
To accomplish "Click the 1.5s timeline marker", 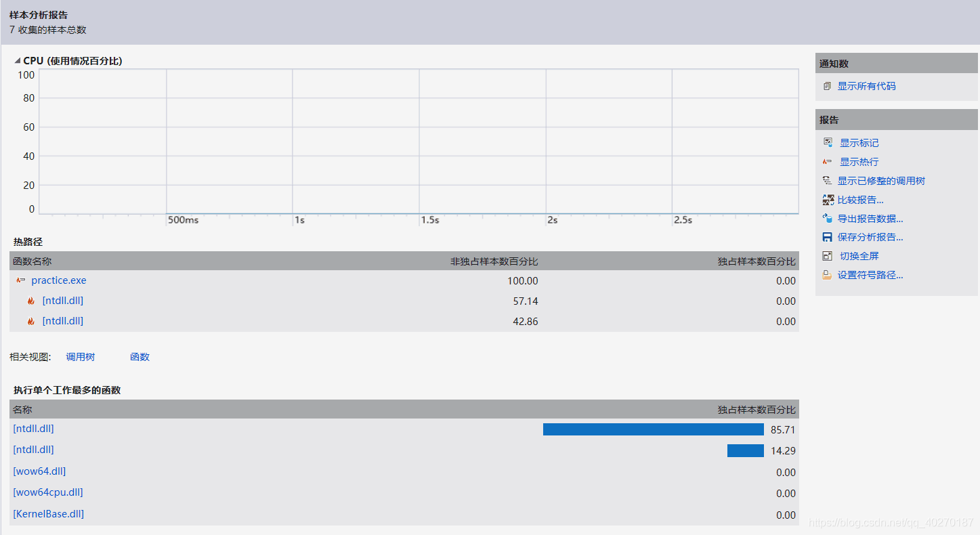I will (430, 220).
